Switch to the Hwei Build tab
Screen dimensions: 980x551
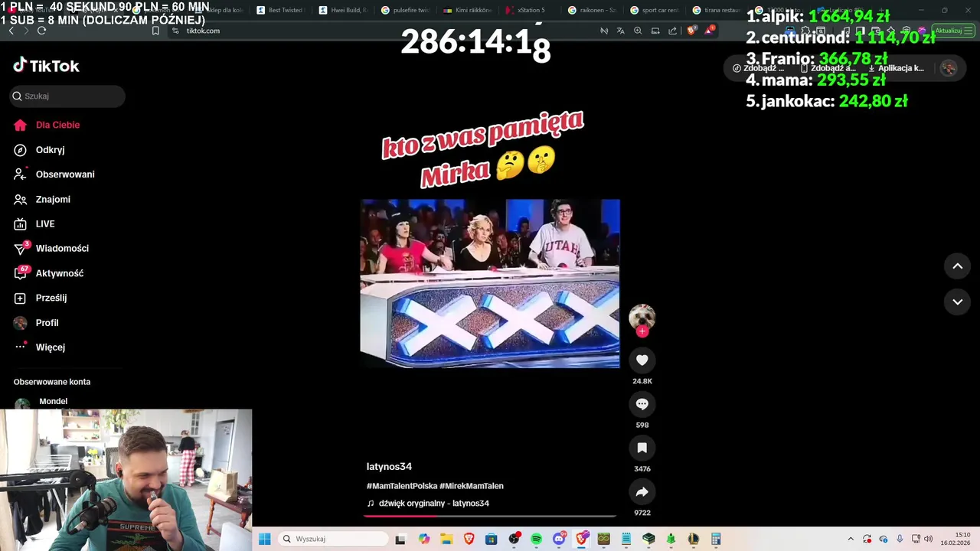[x=344, y=10]
